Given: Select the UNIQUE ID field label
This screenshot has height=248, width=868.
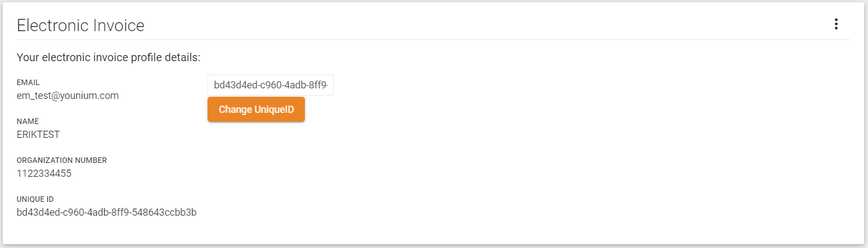Looking at the screenshot, I should 35,199.
